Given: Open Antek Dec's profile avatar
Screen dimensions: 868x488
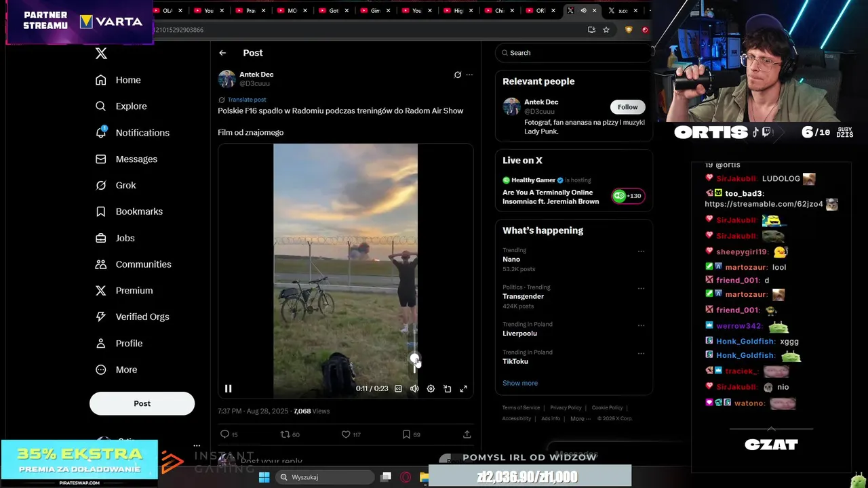Looking at the screenshot, I should point(226,79).
